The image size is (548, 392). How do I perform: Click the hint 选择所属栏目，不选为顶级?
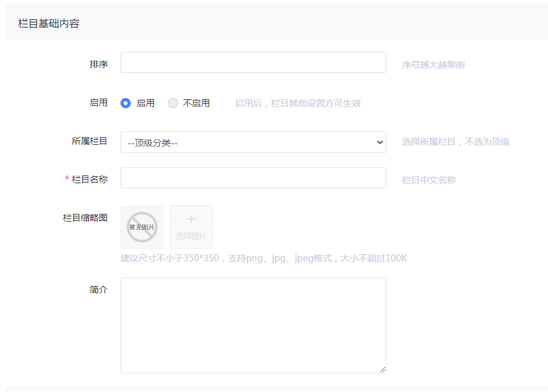[455, 142]
